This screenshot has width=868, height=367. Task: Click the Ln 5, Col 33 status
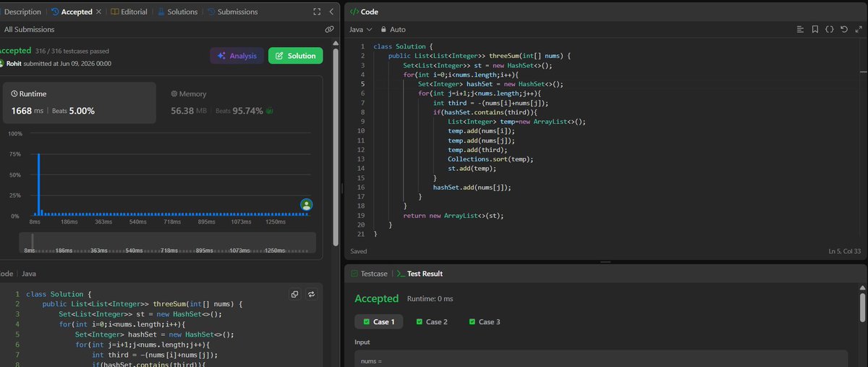845,251
